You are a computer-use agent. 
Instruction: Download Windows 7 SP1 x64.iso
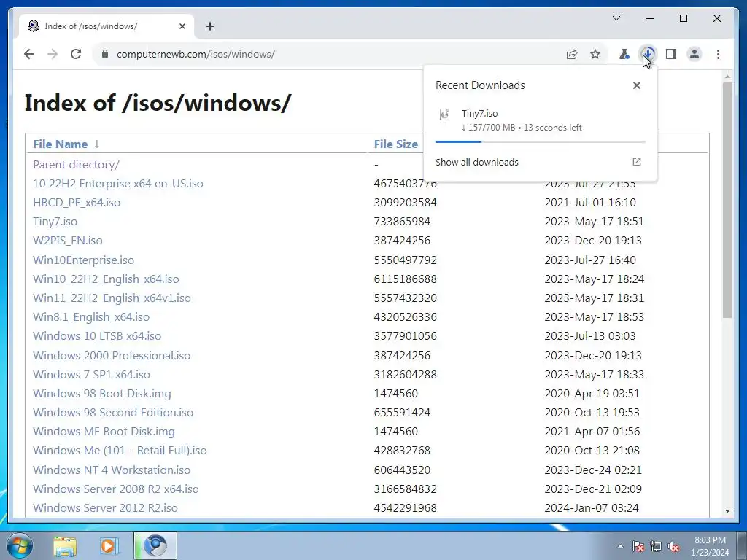pyautogui.click(x=91, y=375)
